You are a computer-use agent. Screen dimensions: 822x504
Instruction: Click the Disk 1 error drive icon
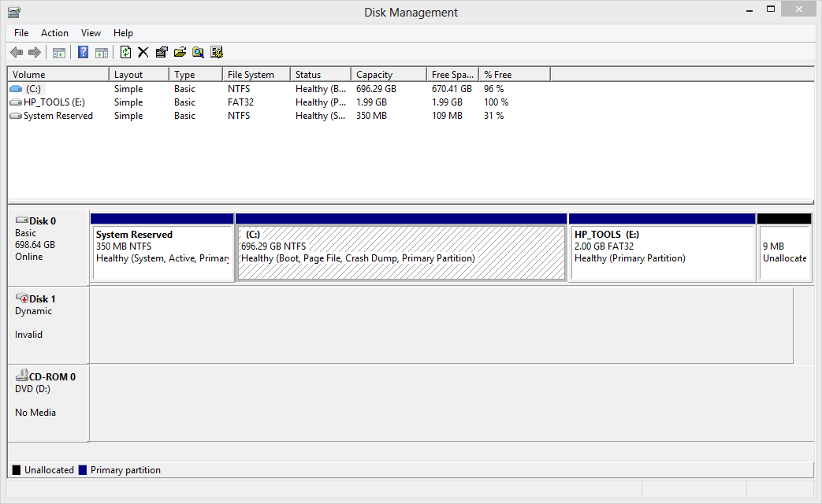(x=21, y=298)
